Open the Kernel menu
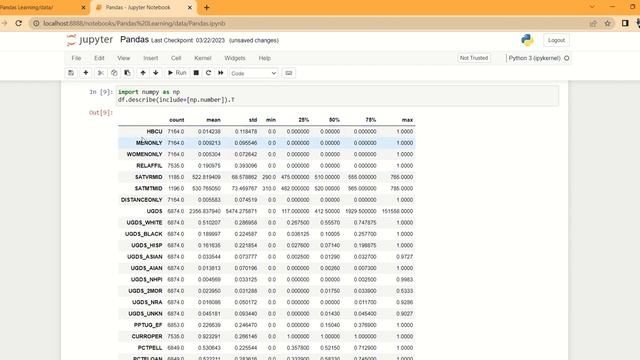Screen dimensions: 640x360 coord(203,58)
